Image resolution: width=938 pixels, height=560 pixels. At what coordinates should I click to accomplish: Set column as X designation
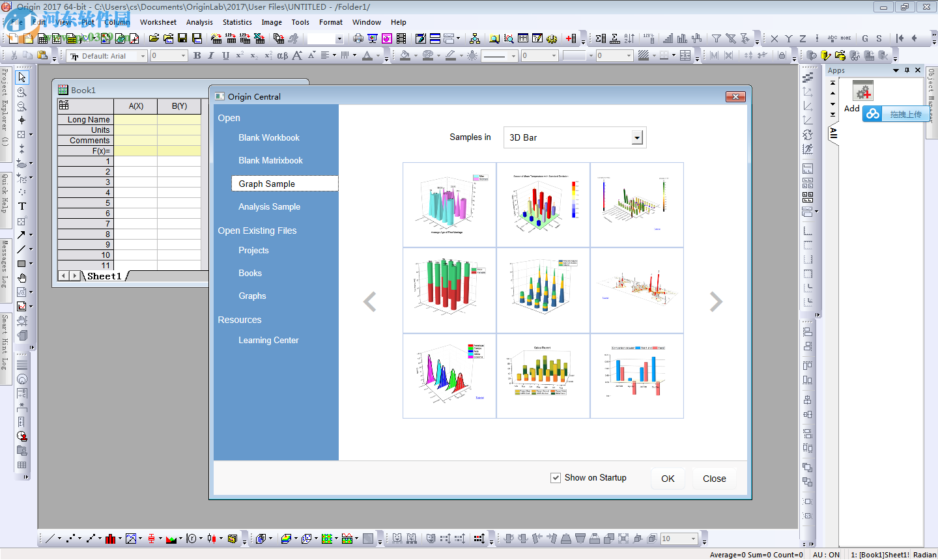click(775, 38)
